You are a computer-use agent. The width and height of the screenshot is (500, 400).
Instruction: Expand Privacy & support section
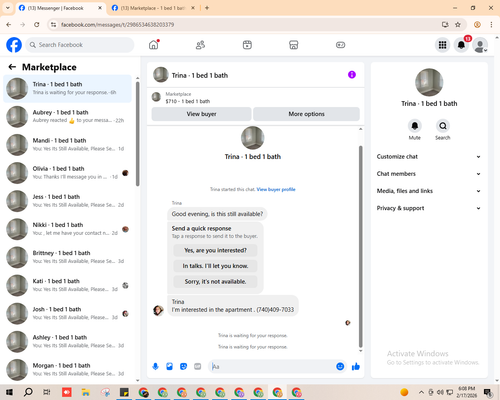[x=429, y=208]
